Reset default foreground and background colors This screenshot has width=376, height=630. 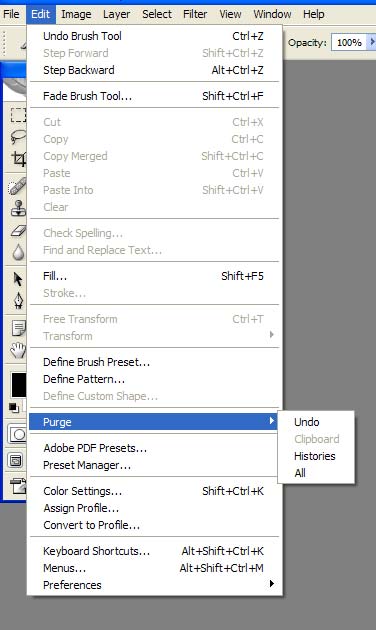coord(14,407)
